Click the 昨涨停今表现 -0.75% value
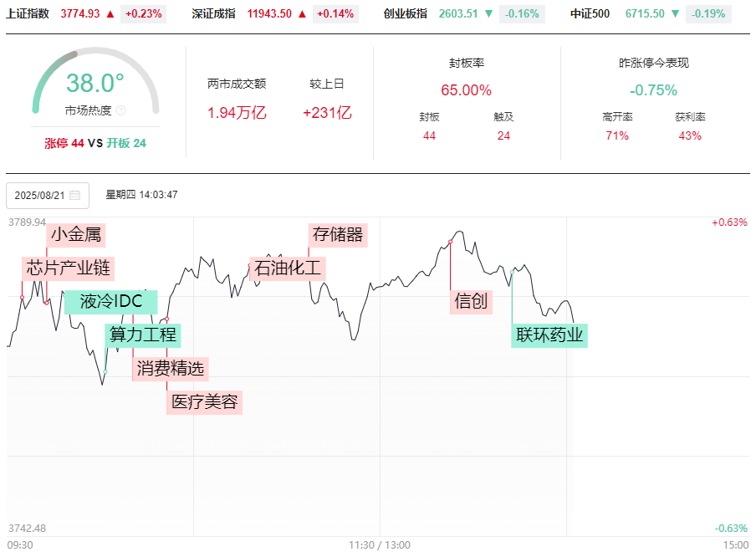This screenshot has height=557, width=756. click(x=653, y=90)
